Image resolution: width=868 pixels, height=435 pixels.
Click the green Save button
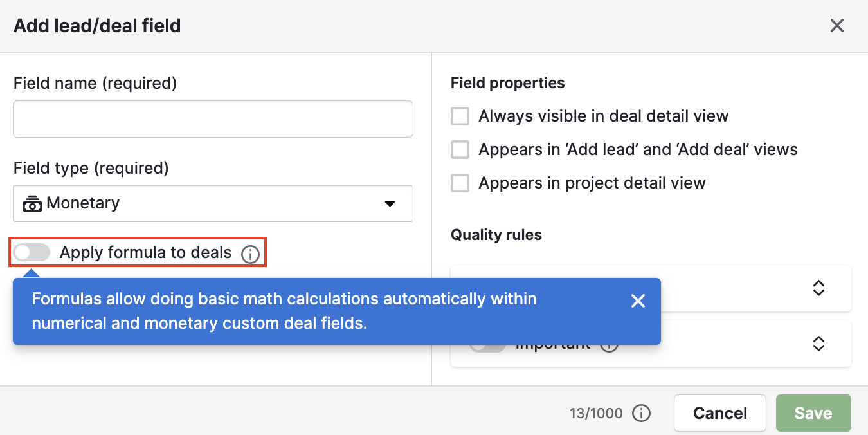click(x=813, y=413)
